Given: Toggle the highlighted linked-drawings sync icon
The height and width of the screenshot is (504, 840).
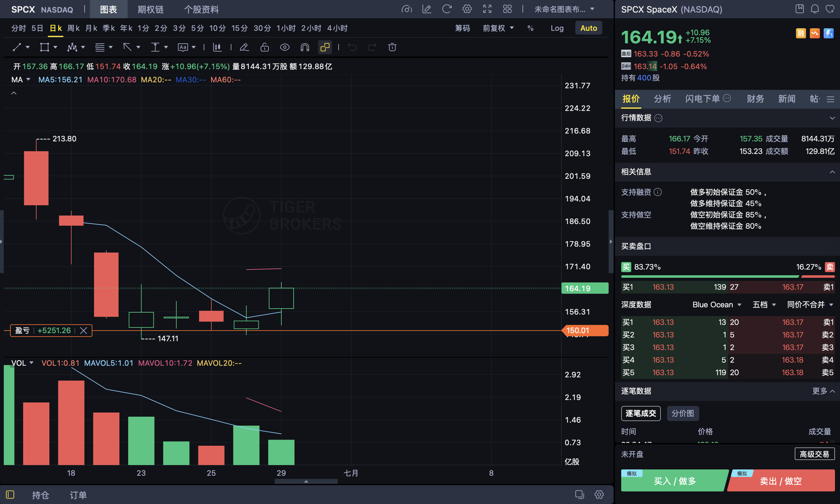Looking at the screenshot, I should click(x=325, y=47).
